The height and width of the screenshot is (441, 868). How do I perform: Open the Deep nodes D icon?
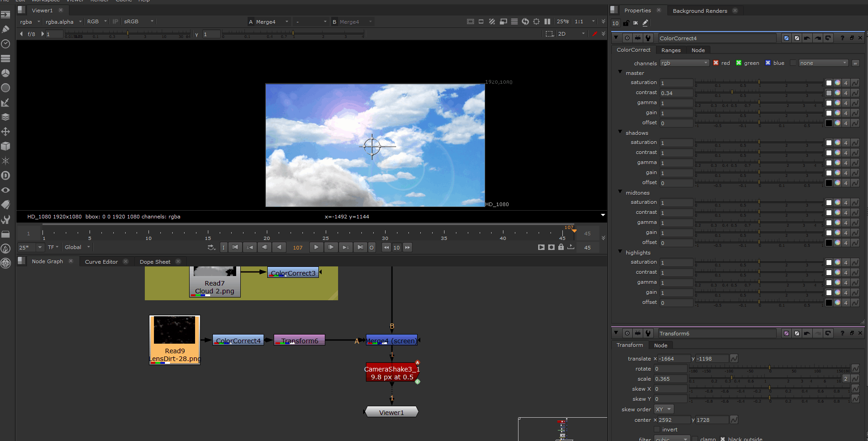pyautogui.click(x=5, y=175)
